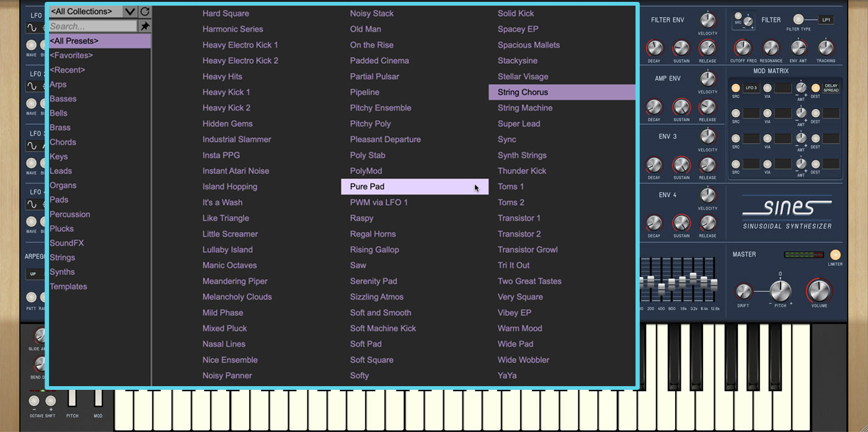The width and height of the screenshot is (868, 432).
Task: Click the Filter Env Release knob
Action: click(x=707, y=48)
